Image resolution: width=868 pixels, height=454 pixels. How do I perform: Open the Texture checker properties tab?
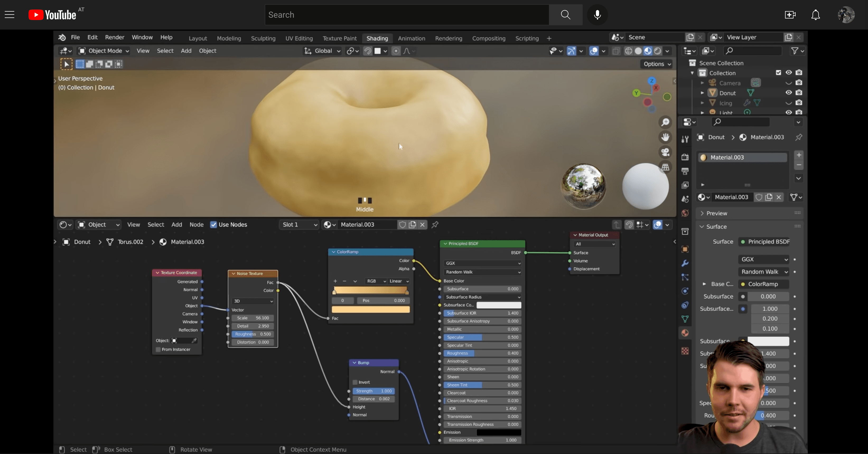tap(685, 351)
